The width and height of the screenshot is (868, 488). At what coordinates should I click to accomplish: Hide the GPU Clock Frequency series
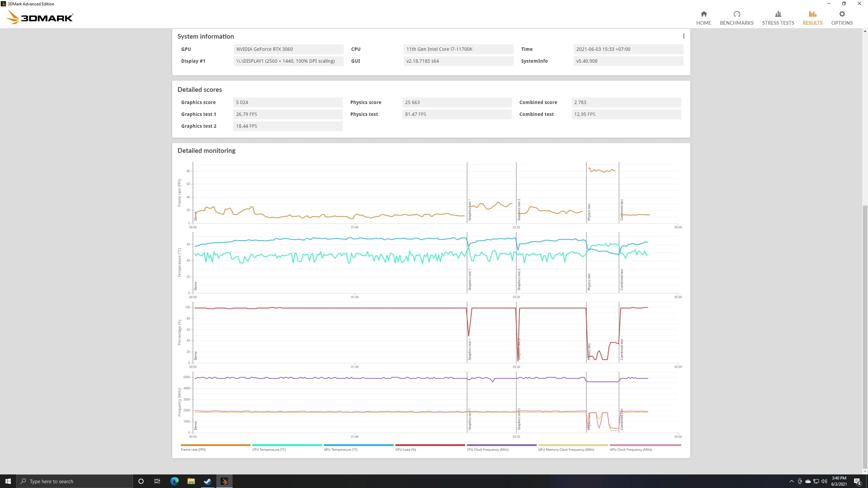(x=645, y=445)
